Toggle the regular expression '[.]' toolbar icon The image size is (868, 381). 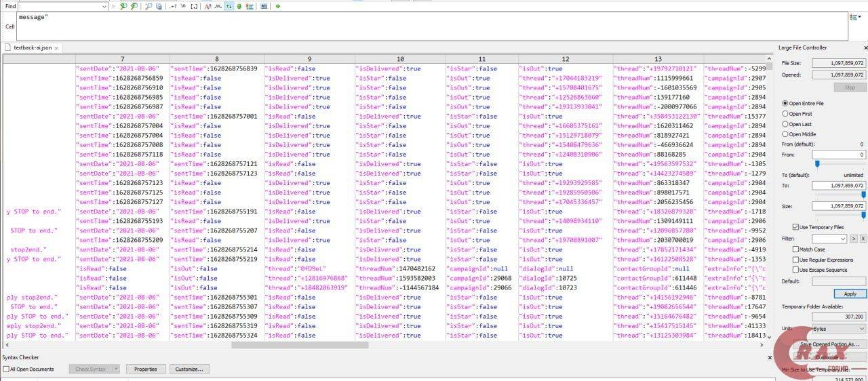pyautogui.click(x=194, y=6)
